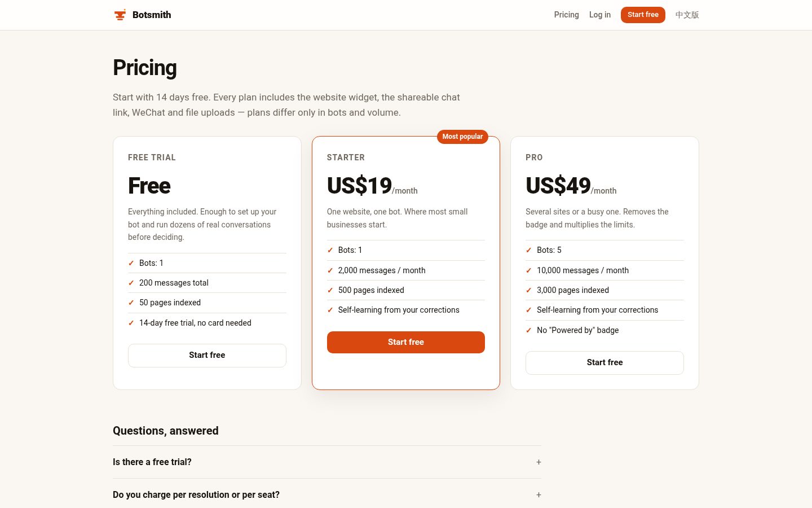Expand "Do you charge per resolution" plus icon

(539, 494)
